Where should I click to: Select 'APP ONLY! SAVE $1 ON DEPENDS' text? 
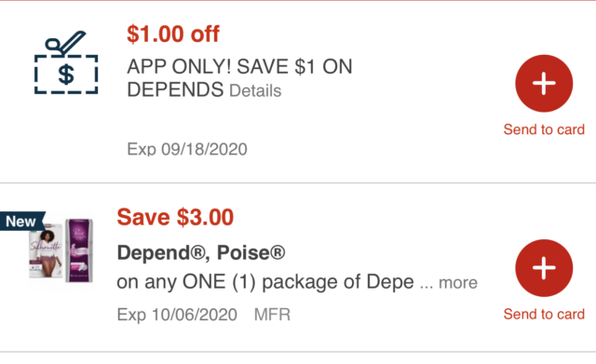coord(239,78)
